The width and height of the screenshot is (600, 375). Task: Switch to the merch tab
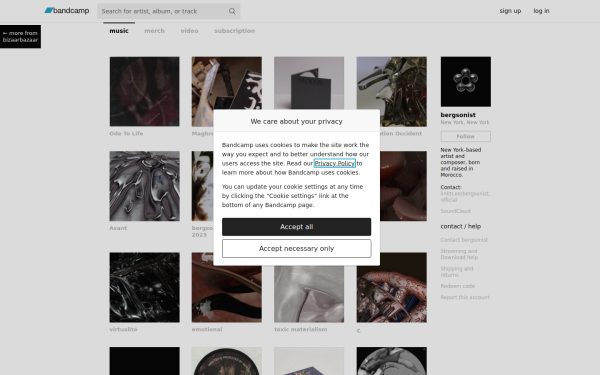(x=154, y=31)
